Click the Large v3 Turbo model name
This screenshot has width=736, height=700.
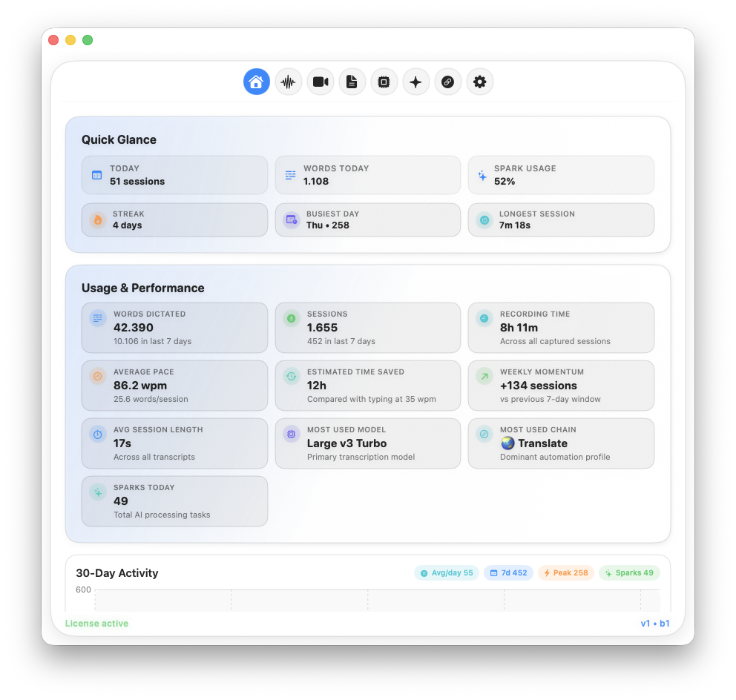(347, 443)
